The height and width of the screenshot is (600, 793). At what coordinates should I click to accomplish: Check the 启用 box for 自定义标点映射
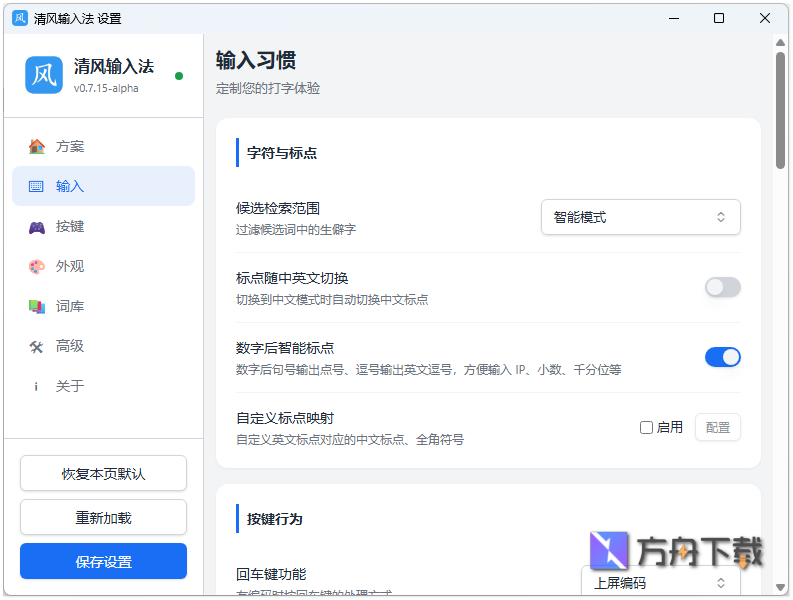pos(646,427)
